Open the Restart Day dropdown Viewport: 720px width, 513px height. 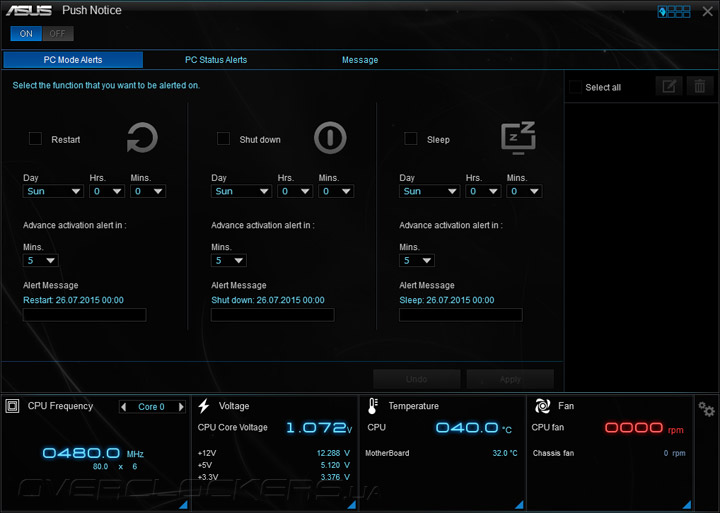click(53, 191)
